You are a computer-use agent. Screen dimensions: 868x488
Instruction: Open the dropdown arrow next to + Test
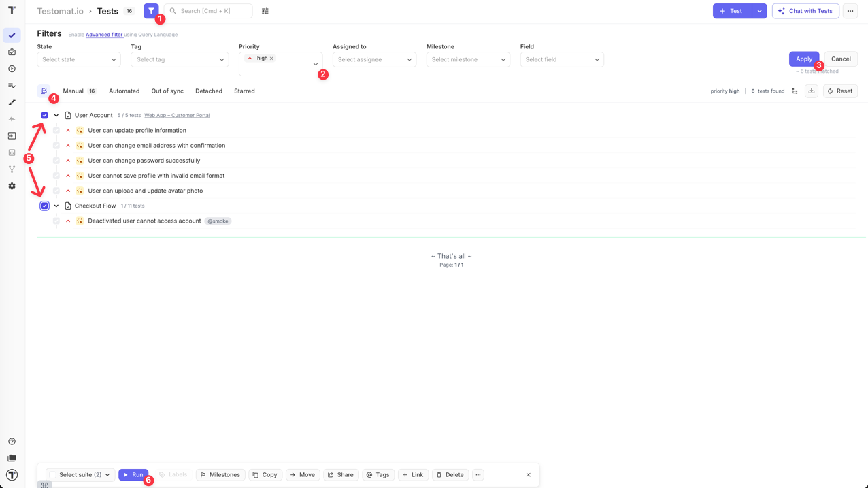(x=759, y=11)
